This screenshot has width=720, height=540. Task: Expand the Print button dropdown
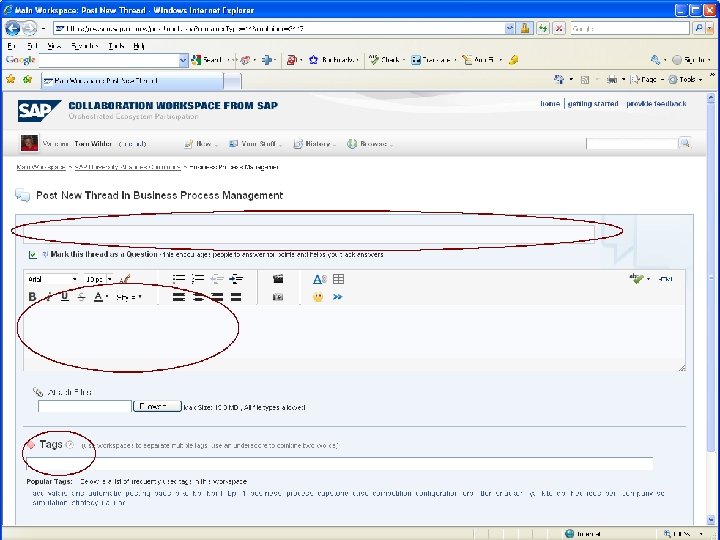click(x=624, y=80)
